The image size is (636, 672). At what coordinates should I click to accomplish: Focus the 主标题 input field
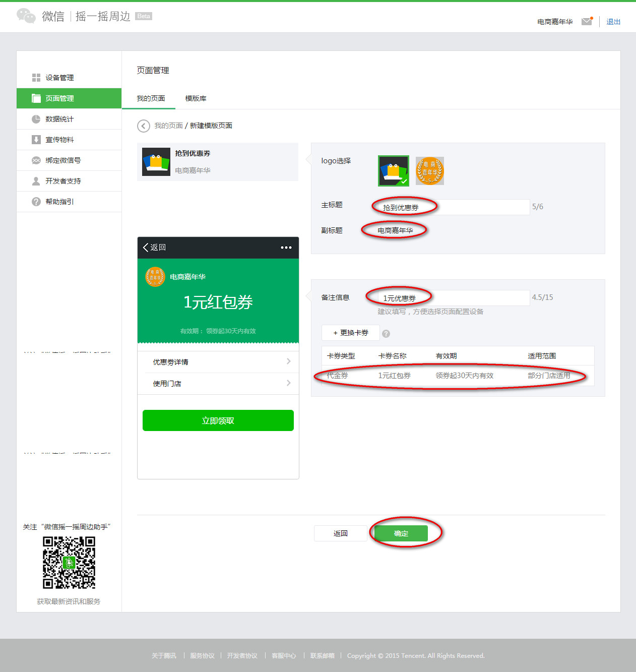(454, 207)
